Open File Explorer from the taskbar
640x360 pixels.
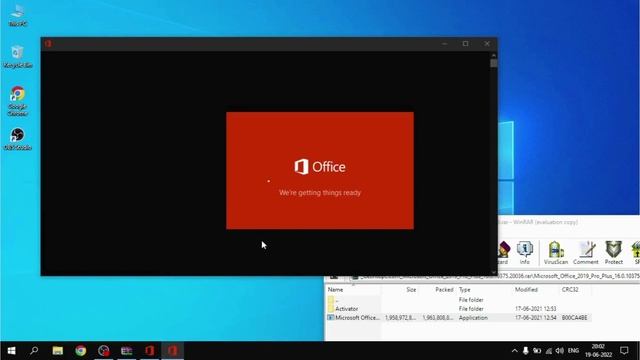coord(58,351)
